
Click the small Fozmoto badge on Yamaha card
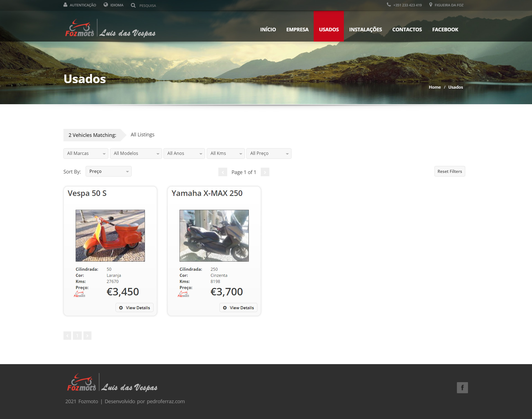coord(183,294)
